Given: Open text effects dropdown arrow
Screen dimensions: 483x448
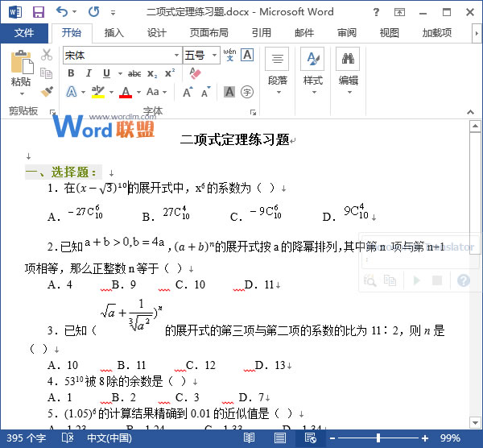Looking at the screenshot, I should pyautogui.click(x=83, y=92).
